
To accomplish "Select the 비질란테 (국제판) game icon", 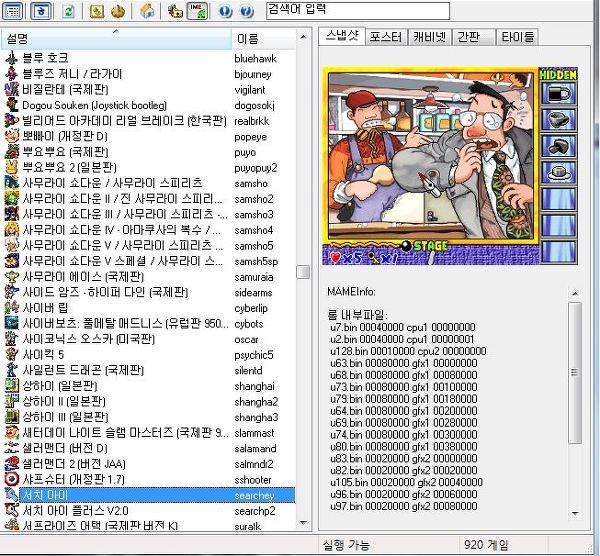I will coord(11,90).
